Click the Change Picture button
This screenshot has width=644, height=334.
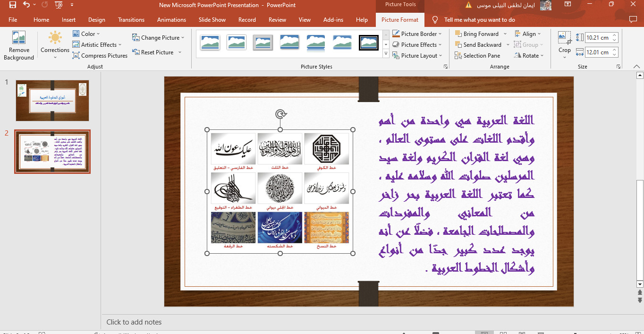pyautogui.click(x=158, y=38)
